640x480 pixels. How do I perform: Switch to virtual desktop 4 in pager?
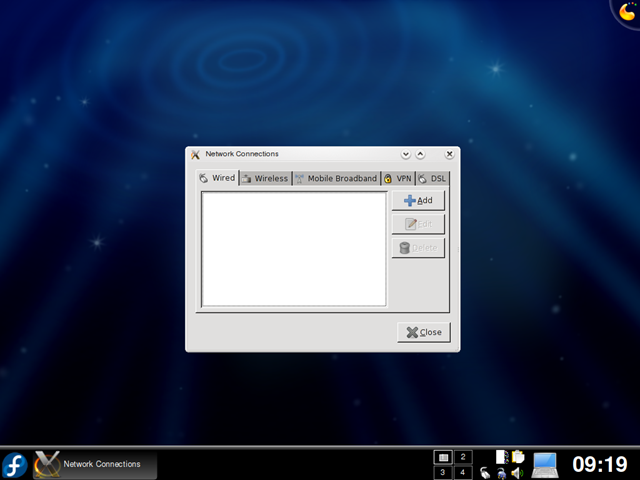[x=463, y=473]
